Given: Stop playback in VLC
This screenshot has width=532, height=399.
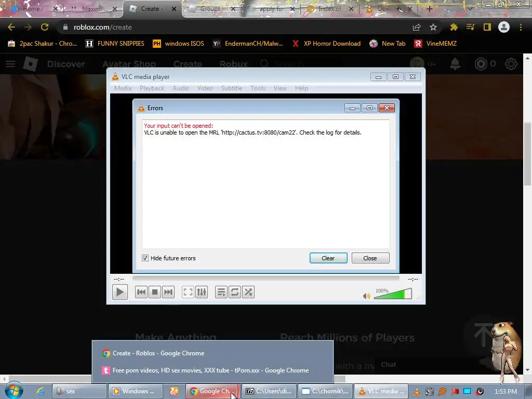Looking at the screenshot, I should coord(155,292).
